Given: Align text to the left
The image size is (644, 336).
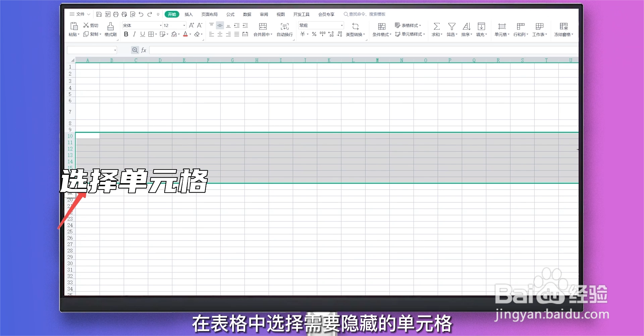Looking at the screenshot, I should (212, 34).
